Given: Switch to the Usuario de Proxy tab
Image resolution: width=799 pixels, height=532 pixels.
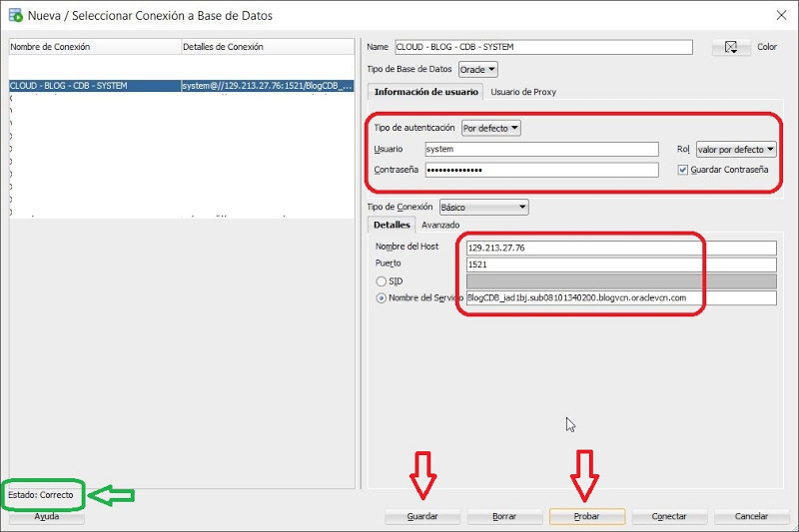Looking at the screenshot, I should click(523, 92).
